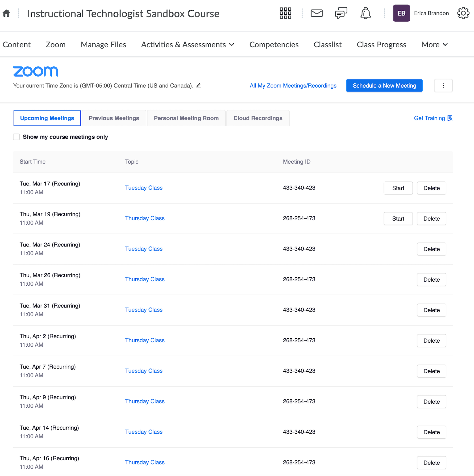474x476 pixels.
Task: Delete the Thu, Apr 16 meeting
Action: pyautogui.click(x=432, y=463)
